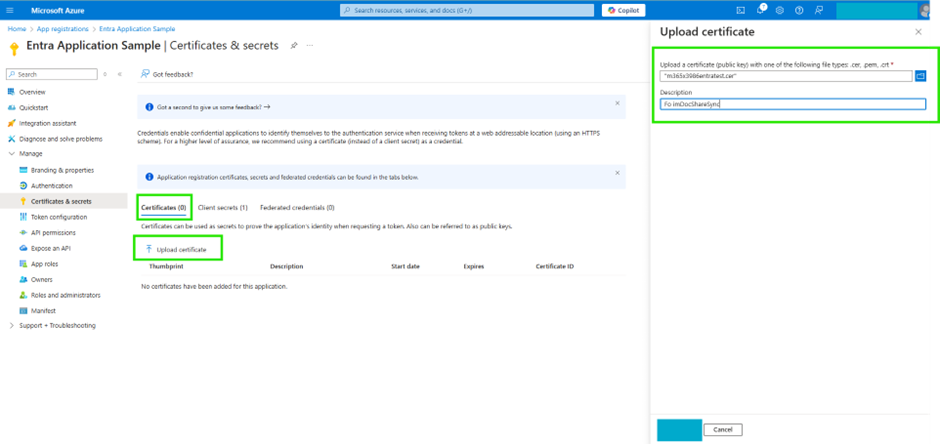Viewport: 940px width, 444px height.
Task: Switch to Client secrets (1) tab
Action: [222, 207]
